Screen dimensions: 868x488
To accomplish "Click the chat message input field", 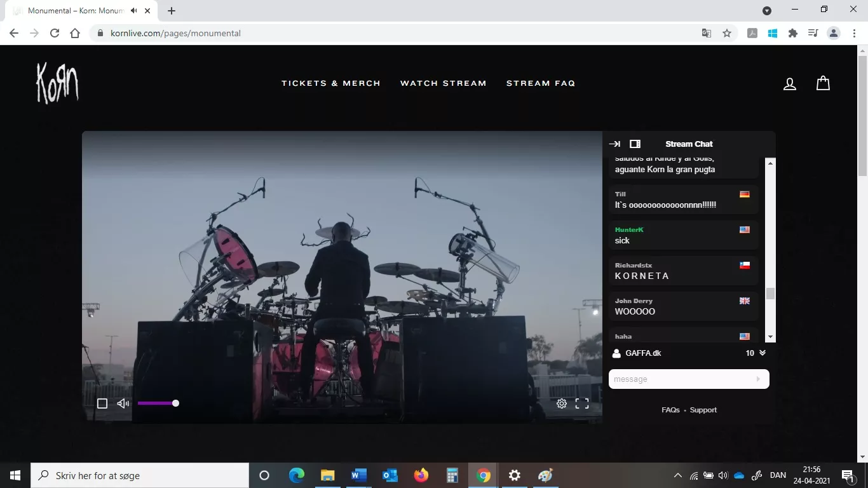I will (x=680, y=379).
